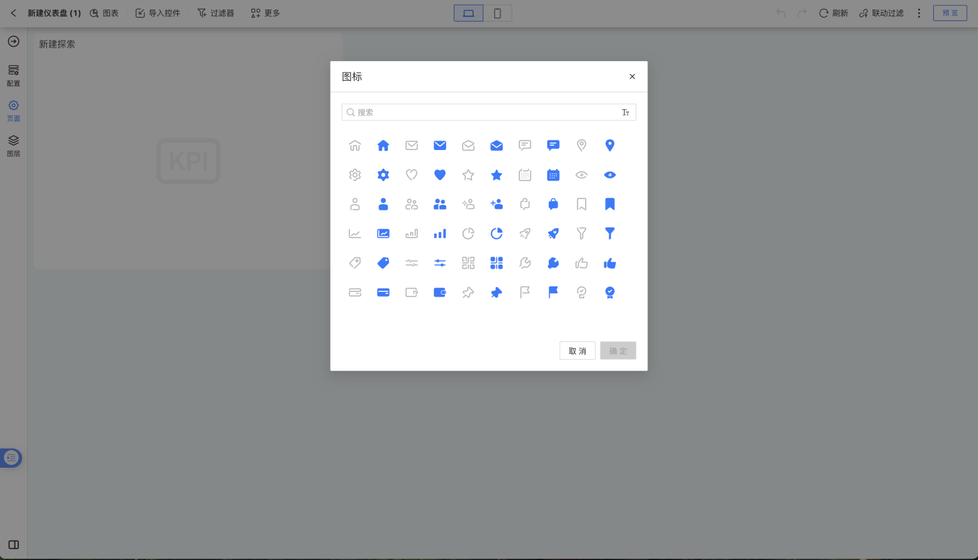Choose the filled rocket icon
The width and height of the screenshot is (978, 560).
(x=554, y=234)
